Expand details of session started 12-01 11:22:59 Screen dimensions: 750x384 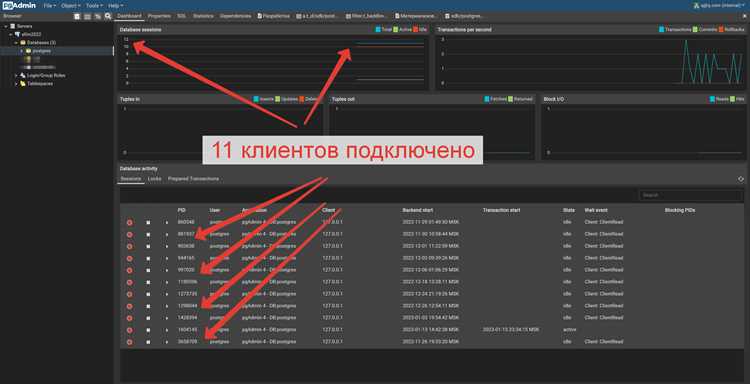coord(167,246)
